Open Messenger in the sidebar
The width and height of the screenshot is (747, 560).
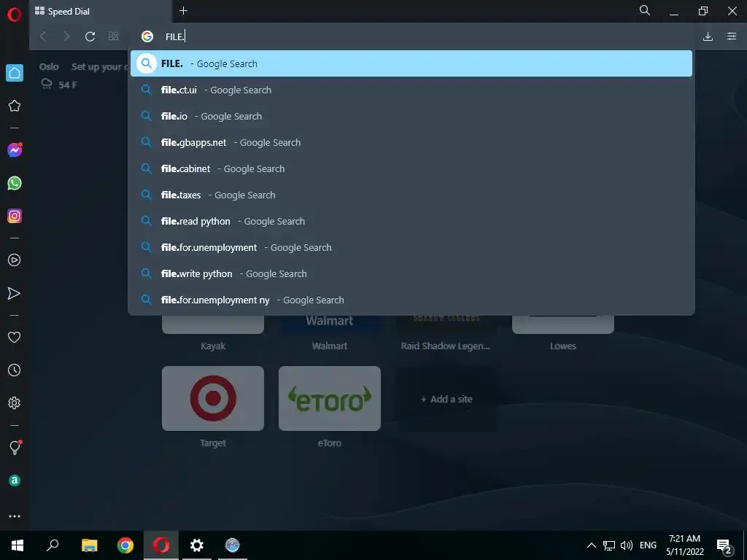15,150
